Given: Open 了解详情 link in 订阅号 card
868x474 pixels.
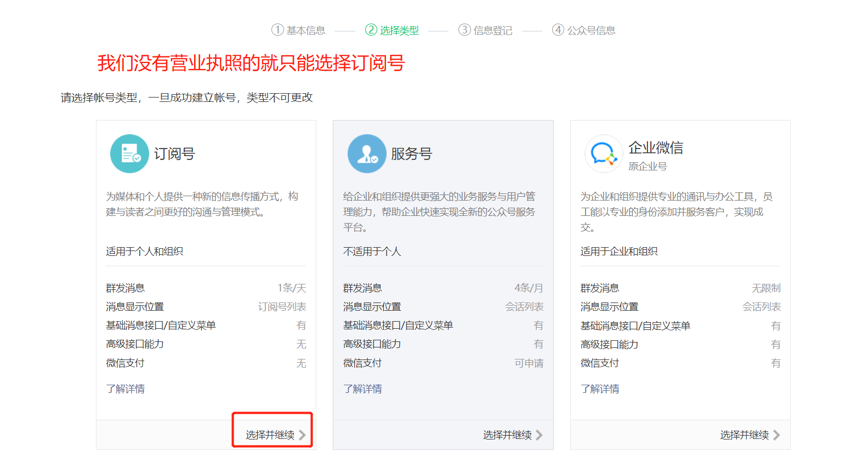Looking at the screenshot, I should point(126,389).
